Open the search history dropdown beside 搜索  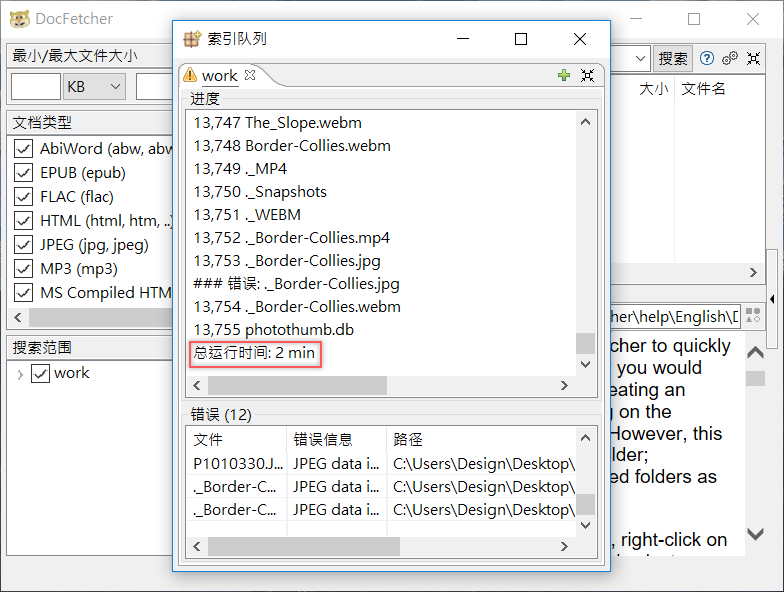pos(640,58)
